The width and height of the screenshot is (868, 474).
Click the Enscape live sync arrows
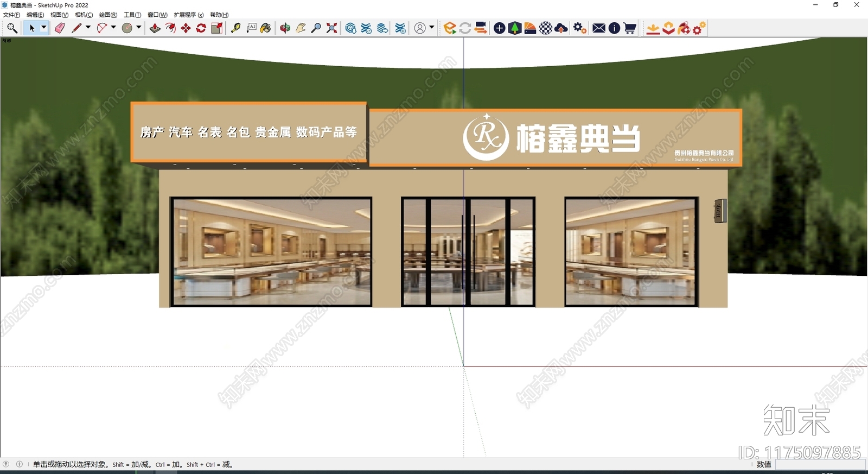coord(465,28)
